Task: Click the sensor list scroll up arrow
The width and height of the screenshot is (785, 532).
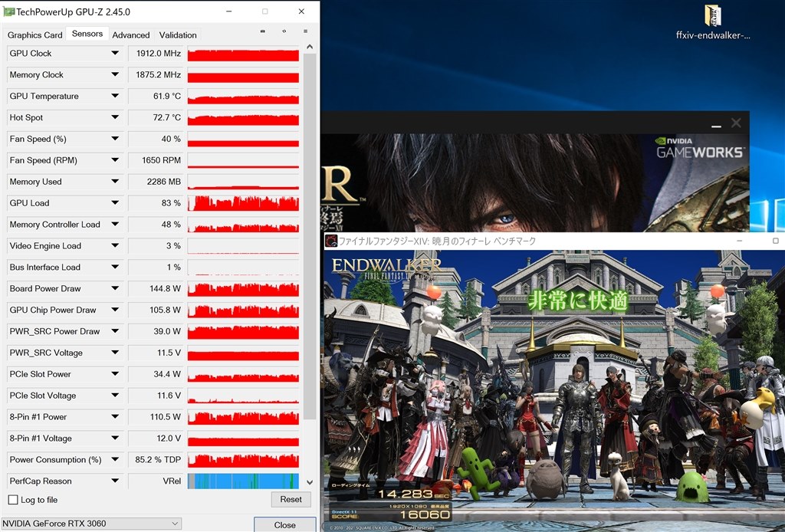Action: point(310,47)
